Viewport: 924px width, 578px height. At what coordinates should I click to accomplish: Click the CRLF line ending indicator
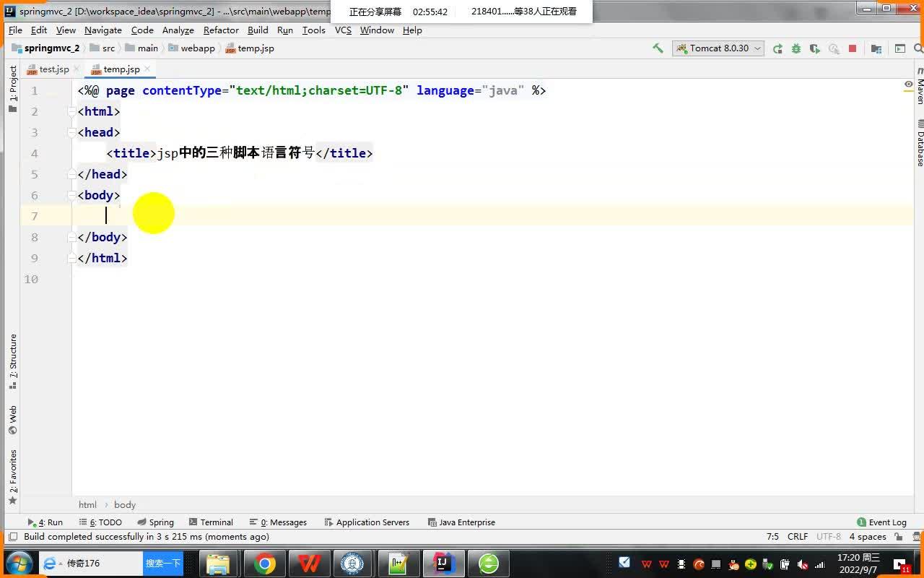click(x=797, y=537)
